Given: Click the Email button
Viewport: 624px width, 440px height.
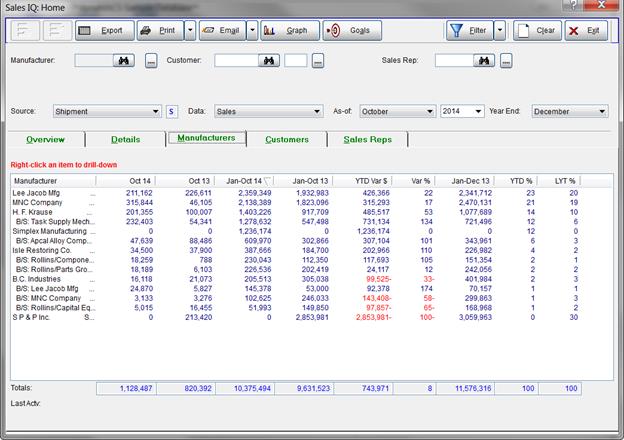Looking at the screenshot, I should tap(222, 31).
